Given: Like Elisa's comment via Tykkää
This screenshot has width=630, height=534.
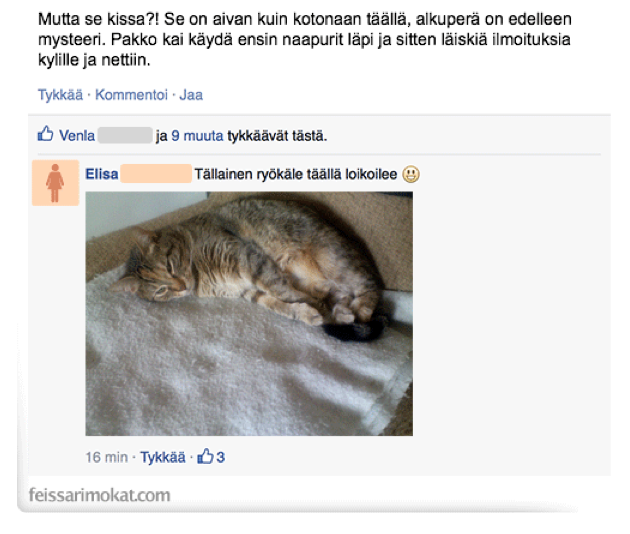Looking at the screenshot, I should click(x=163, y=457).
